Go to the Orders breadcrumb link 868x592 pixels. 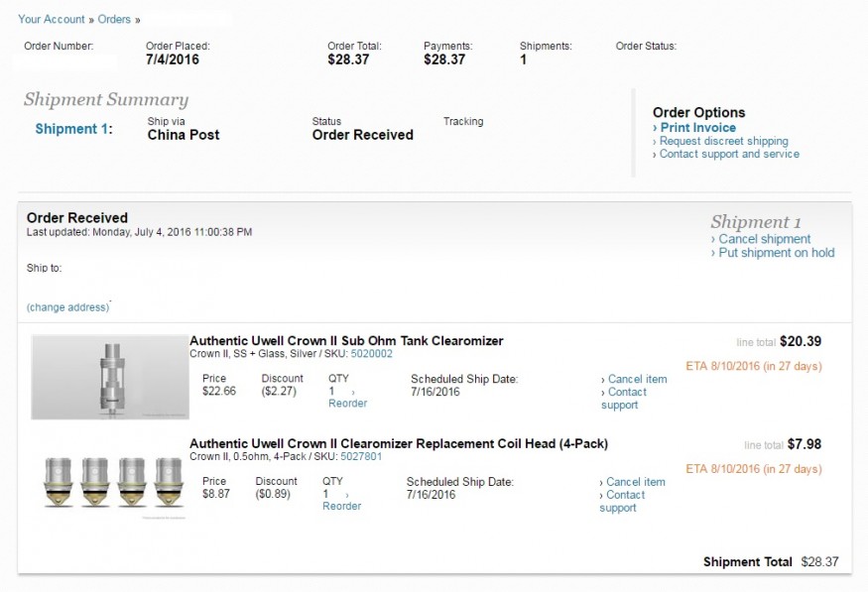(x=114, y=19)
